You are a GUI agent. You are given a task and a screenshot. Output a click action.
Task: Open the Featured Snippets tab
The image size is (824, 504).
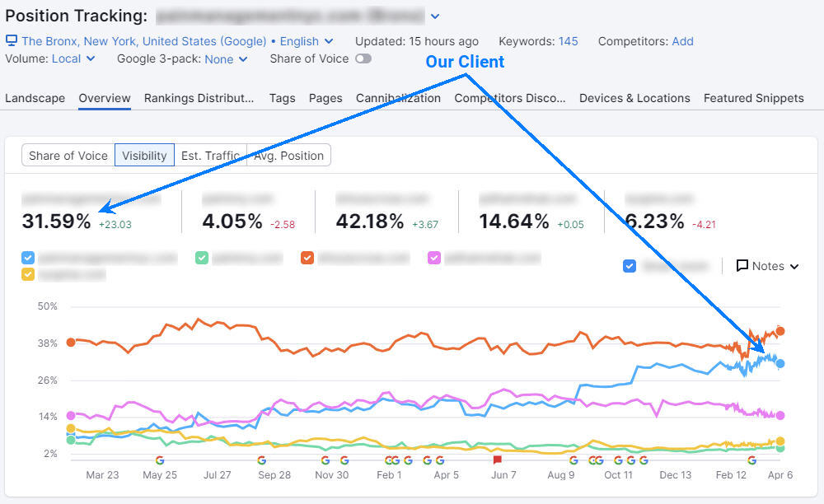click(x=753, y=98)
